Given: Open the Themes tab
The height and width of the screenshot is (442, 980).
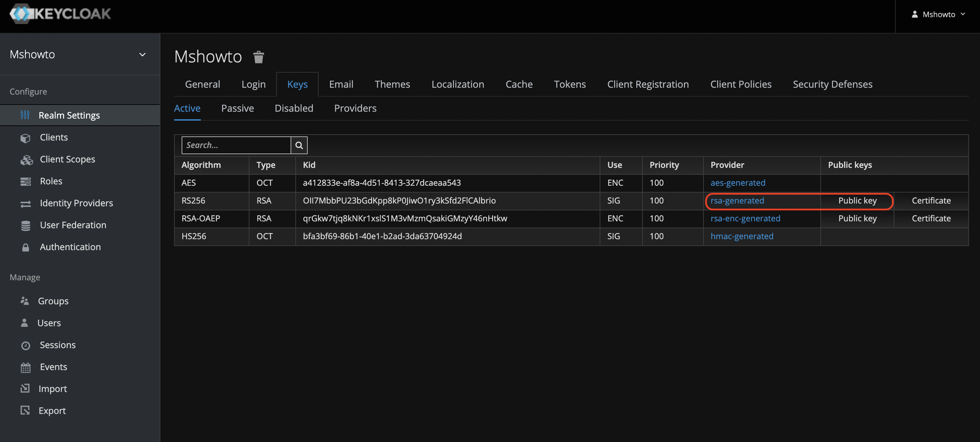Looking at the screenshot, I should 392,84.
